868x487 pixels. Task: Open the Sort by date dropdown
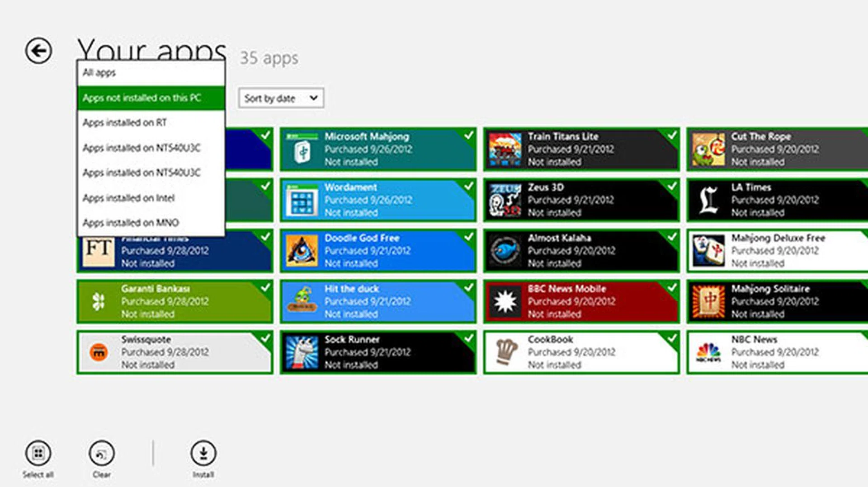[x=281, y=98]
